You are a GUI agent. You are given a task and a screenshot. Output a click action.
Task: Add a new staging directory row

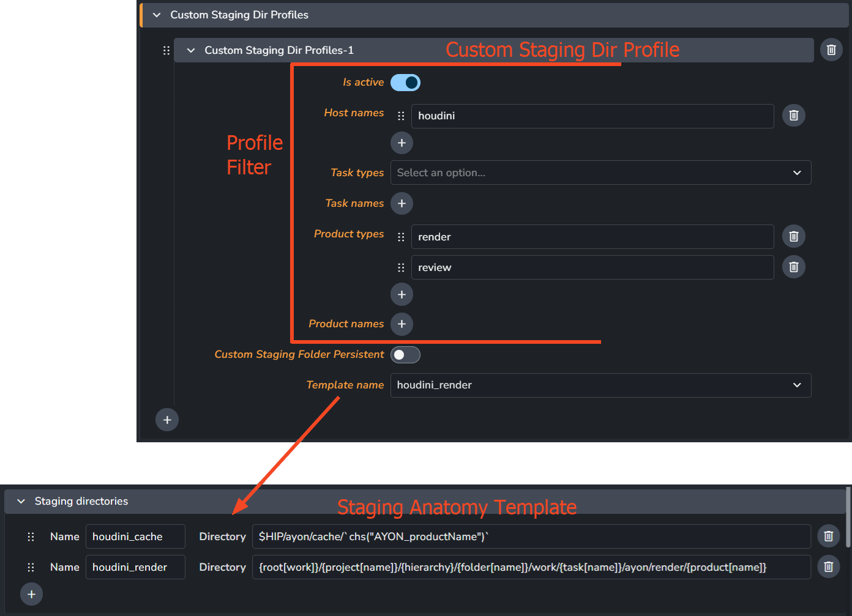point(31,595)
